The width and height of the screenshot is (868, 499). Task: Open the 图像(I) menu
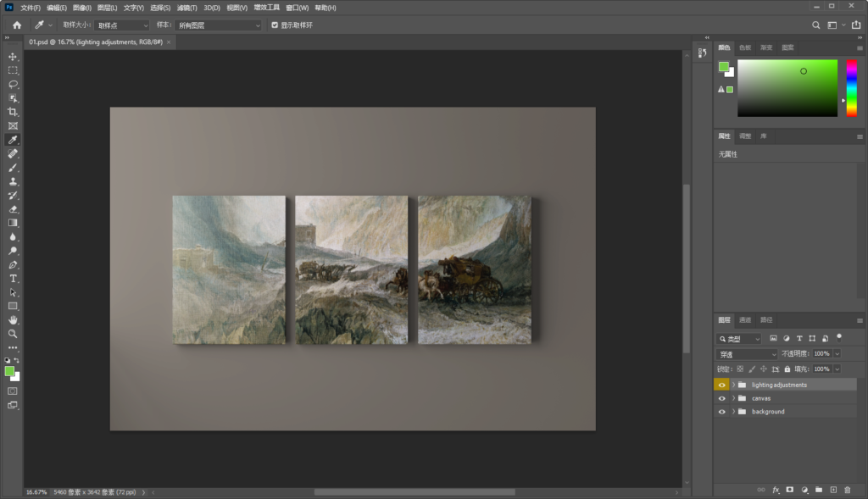pos(82,8)
